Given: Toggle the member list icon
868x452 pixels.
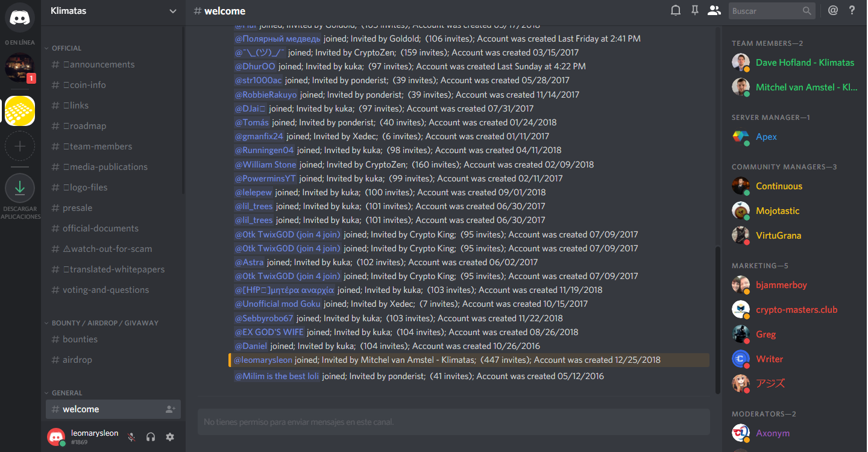Looking at the screenshot, I should coord(714,10).
